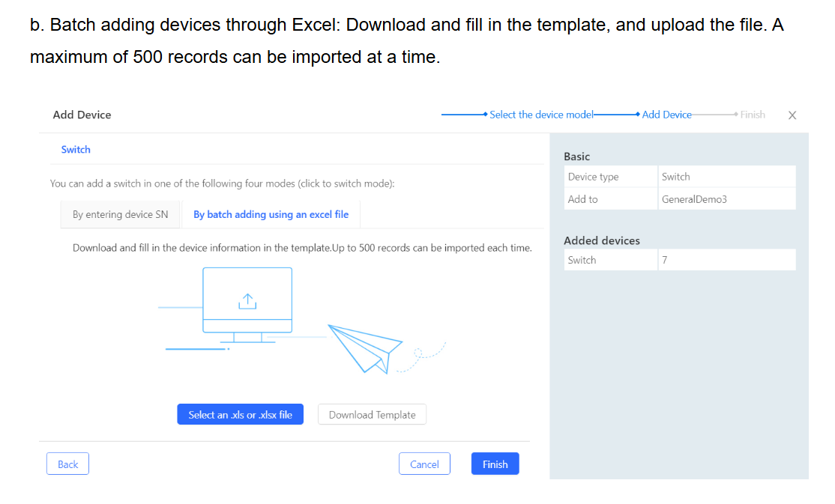Image resolution: width=835 pixels, height=504 pixels.
Task: Open the Switch device tab
Action: coord(76,150)
